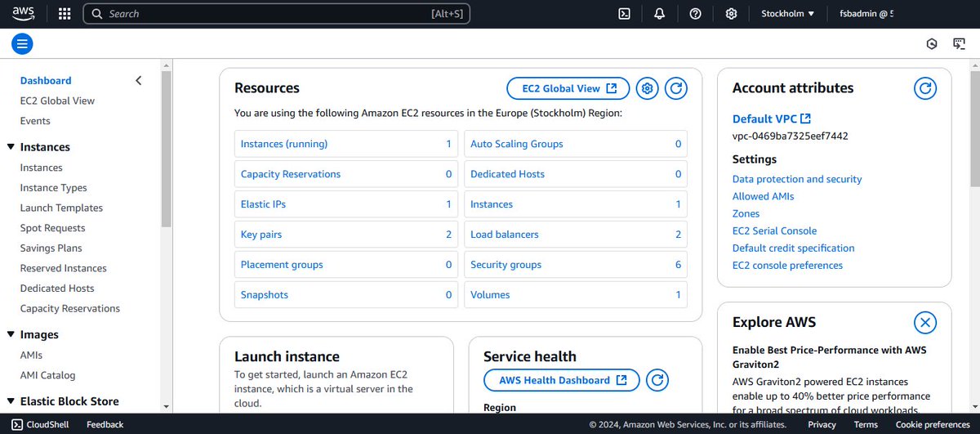
Task: Open Instances (running) resource link
Action: [x=283, y=144]
